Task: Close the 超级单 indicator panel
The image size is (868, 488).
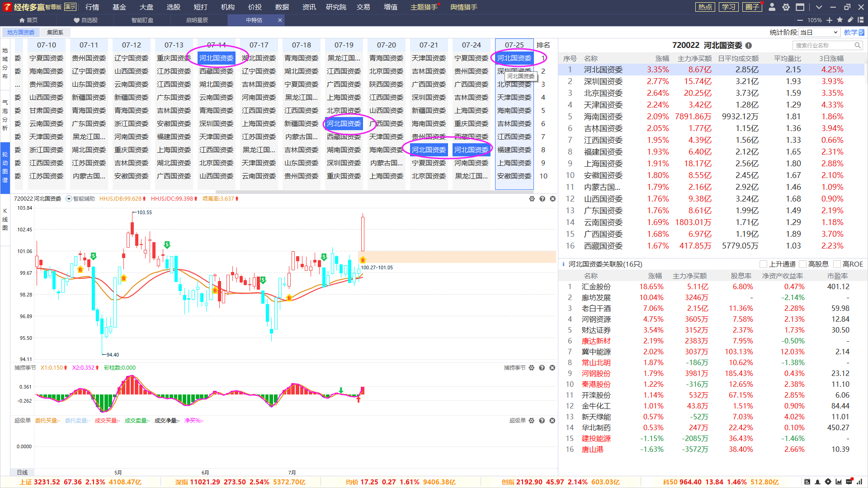Action: tap(552, 421)
